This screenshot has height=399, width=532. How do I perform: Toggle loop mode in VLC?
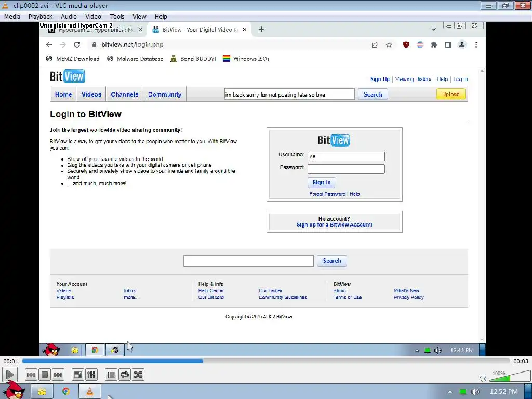coord(125,375)
